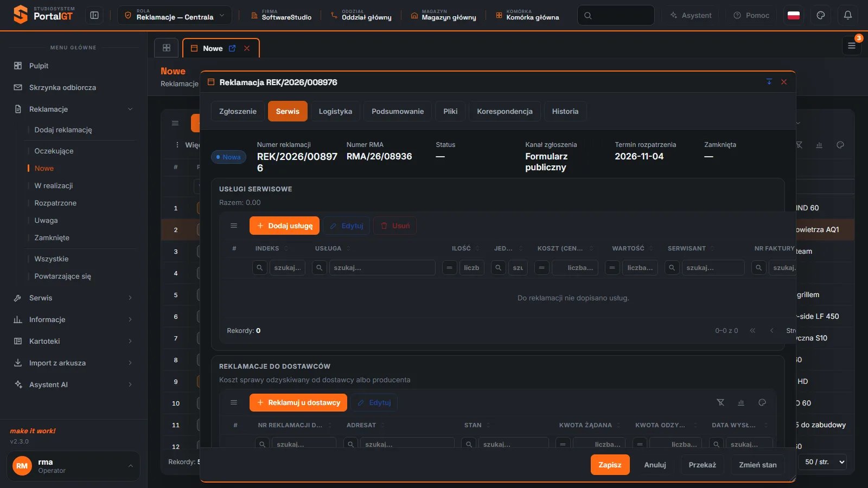The height and width of the screenshot is (488, 868).
Task: Open services grid hamburger menu
Action: point(234,226)
